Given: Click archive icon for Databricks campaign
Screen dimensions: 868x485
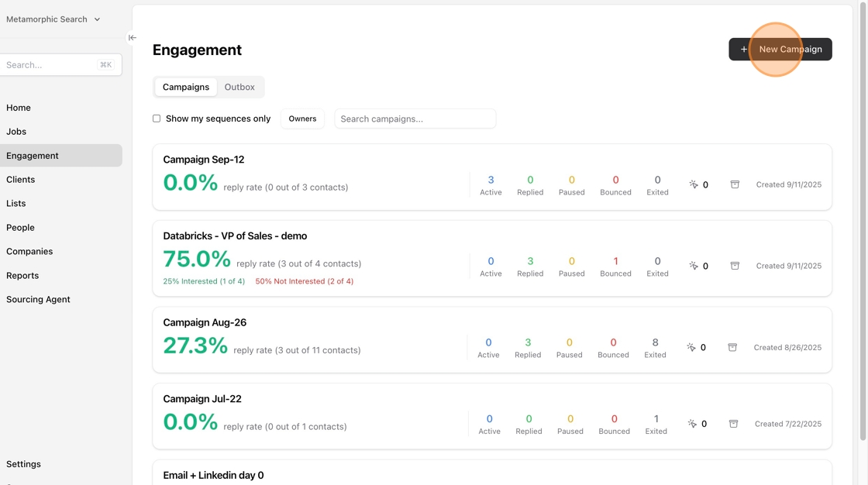Looking at the screenshot, I should point(735,266).
